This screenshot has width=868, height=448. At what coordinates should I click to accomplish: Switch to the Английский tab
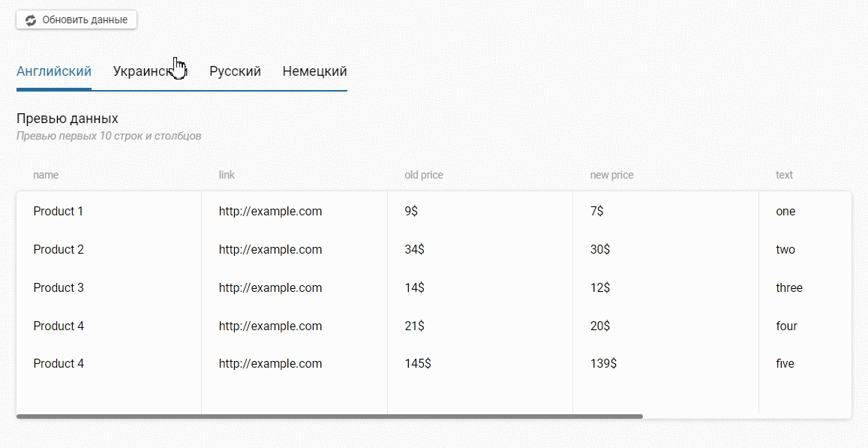[54, 72]
